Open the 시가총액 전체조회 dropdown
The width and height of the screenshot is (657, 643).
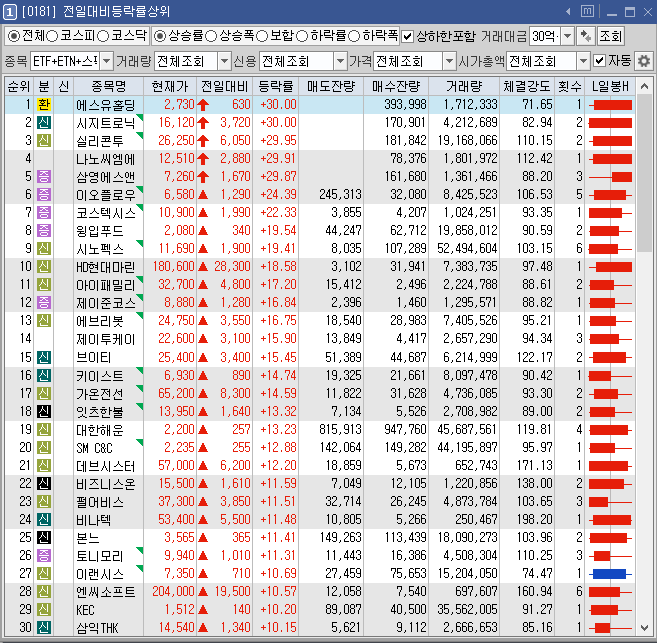click(x=583, y=62)
